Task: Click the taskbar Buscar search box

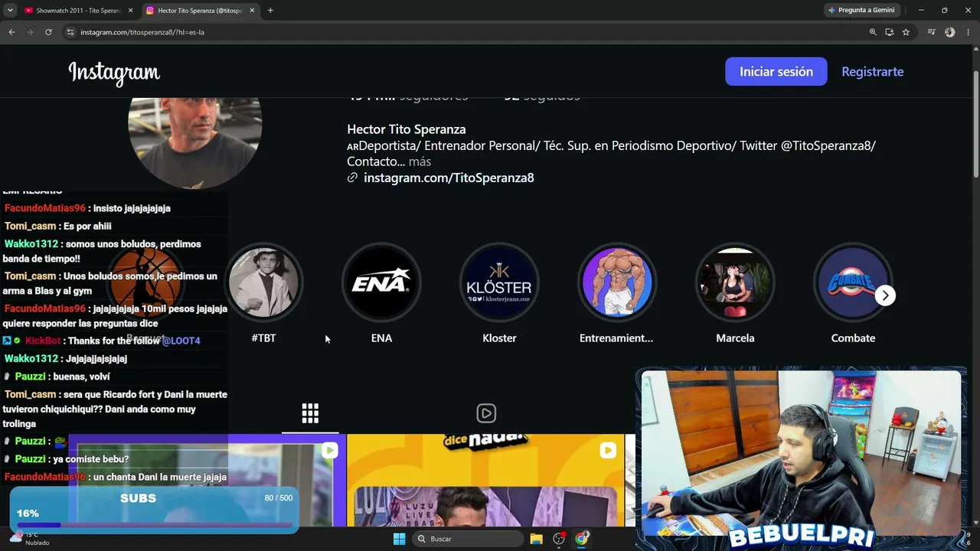Action: 467,539
